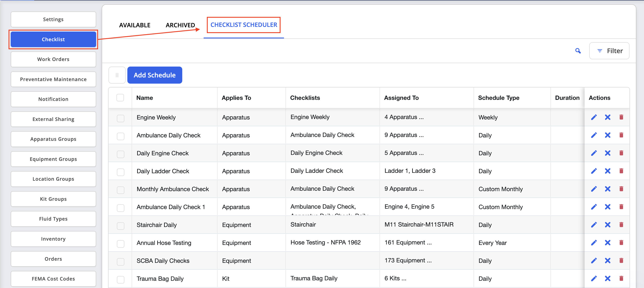
Task: Select the Daily Ladder Check checkbox
Action: pos(121,172)
